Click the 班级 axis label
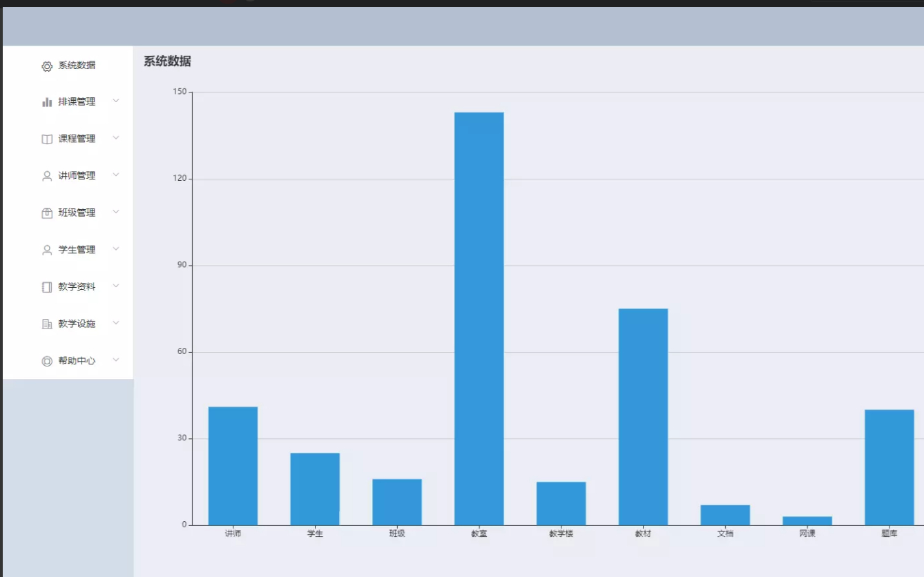 click(x=397, y=534)
